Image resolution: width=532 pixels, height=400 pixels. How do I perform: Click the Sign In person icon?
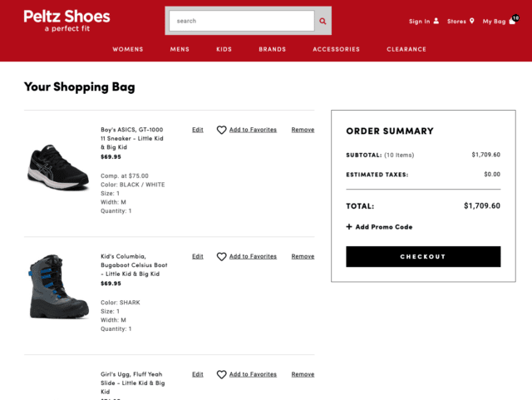436,22
